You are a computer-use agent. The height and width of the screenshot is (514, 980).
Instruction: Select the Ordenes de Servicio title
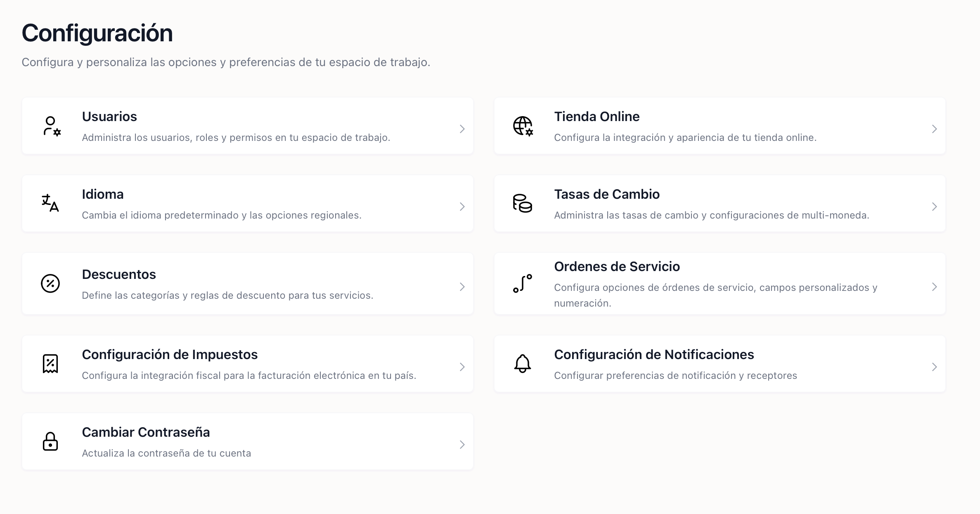click(617, 267)
